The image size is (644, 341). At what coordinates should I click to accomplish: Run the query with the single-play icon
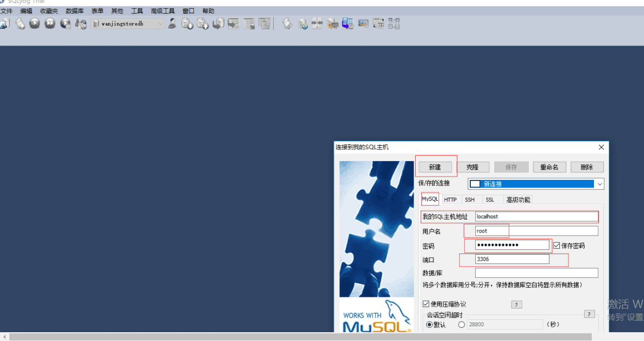[35, 24]
